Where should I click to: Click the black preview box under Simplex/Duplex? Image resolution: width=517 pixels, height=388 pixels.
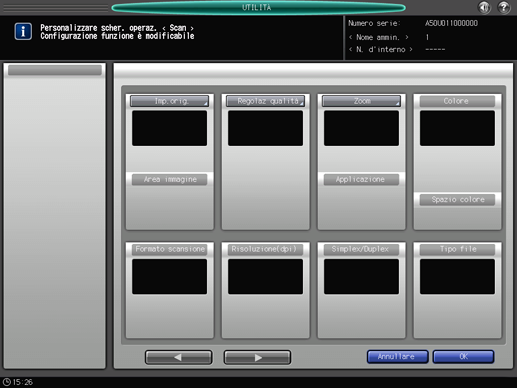[x=361, y=277]
